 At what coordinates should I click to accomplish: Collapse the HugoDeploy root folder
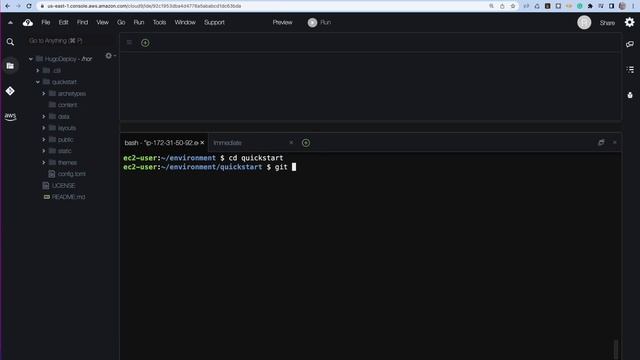tap(31, 59)
